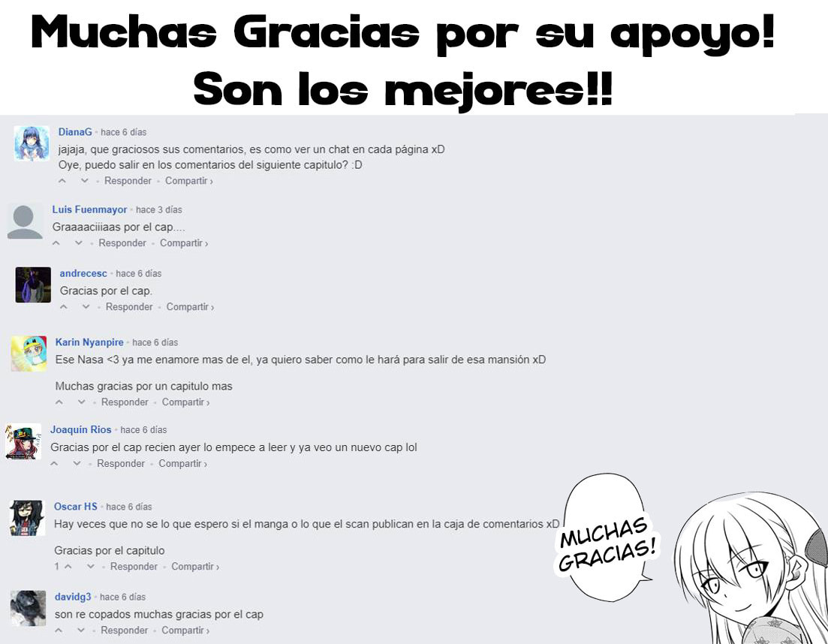Screen dimensions: 828x644
Task: Open DianaG's profile by username
Action: [75, 132]
